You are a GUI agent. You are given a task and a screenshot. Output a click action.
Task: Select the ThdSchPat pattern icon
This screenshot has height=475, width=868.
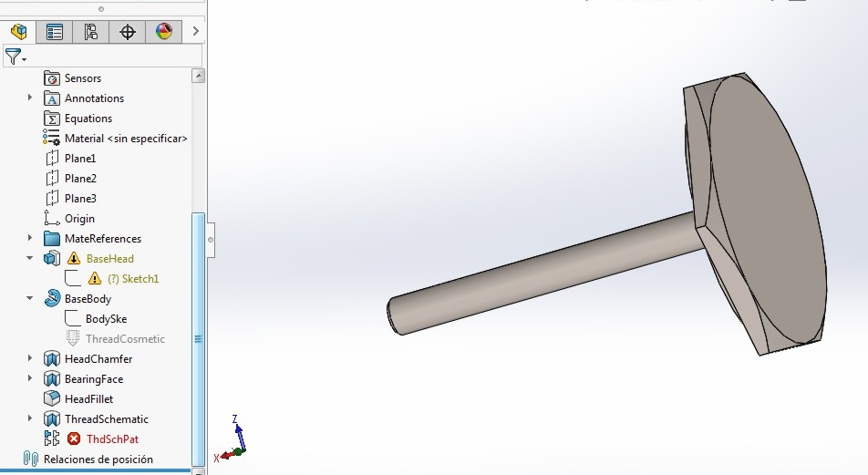(51, 439)
